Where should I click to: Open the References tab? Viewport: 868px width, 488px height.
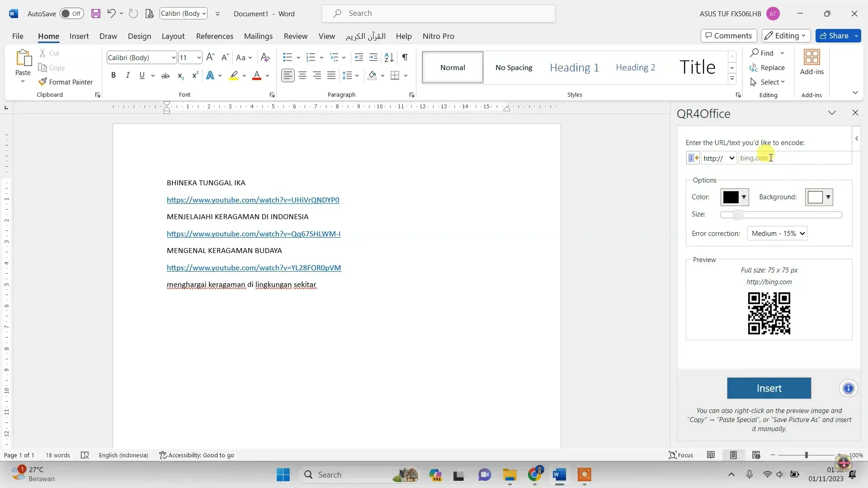pyautogui.click(x=215, y=36)
